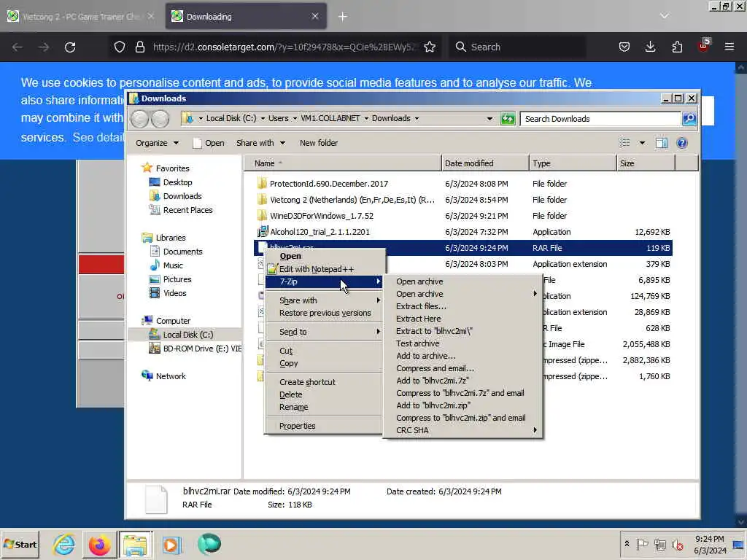Select Test archive entry
This screenshot has width=747, height=560.
point(462,343)
